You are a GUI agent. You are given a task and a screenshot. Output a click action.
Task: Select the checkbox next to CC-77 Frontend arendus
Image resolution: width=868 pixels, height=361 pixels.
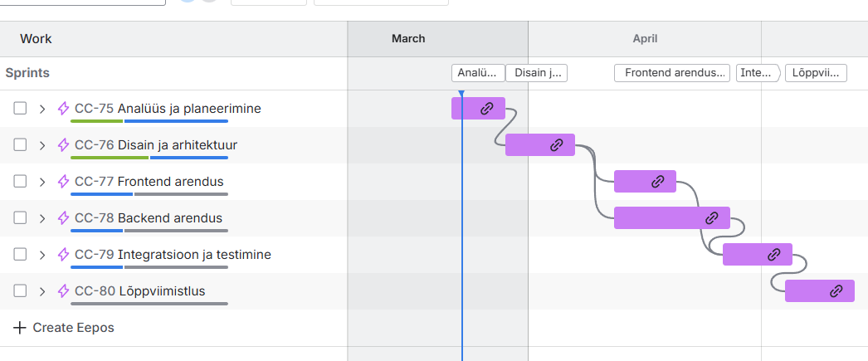[x=21, y=182]
